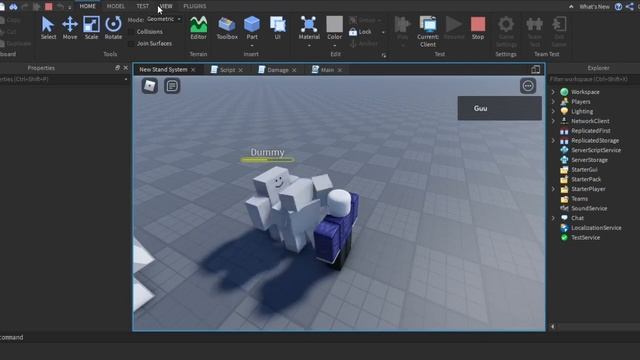Click the command bar input
640x360 pixels.
(320, 337)
